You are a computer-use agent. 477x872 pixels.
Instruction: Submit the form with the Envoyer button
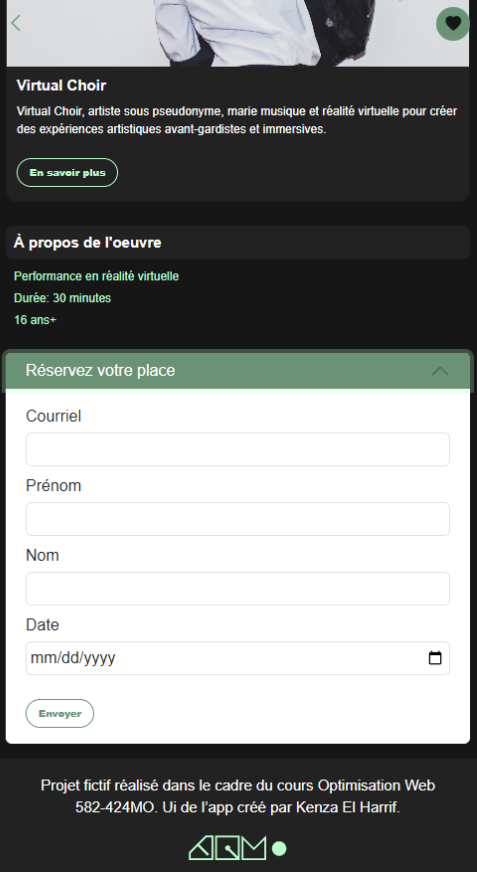60,714
